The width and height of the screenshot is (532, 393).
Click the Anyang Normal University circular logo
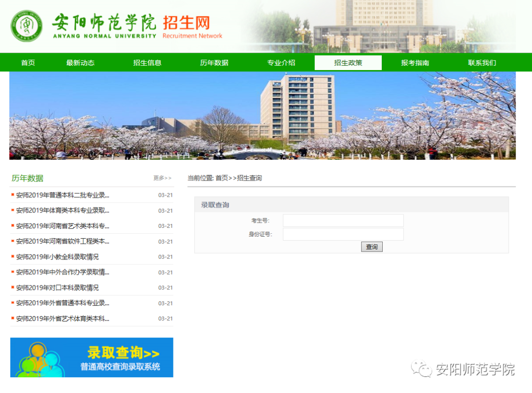coord(26,26)
